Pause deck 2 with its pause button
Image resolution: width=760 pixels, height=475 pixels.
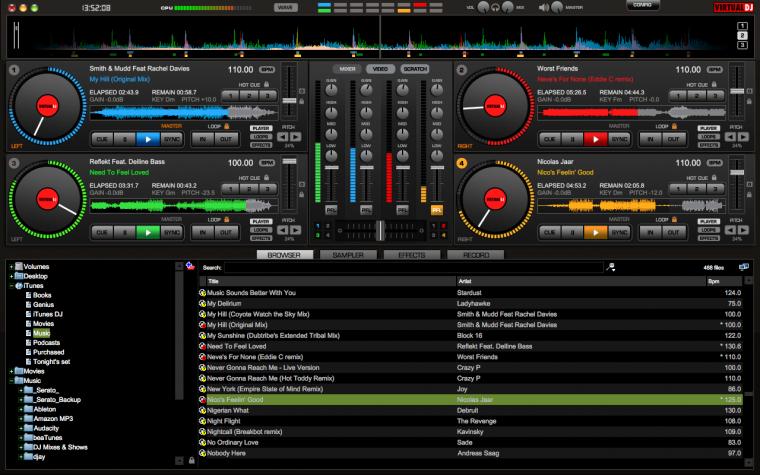[x=572, y=139]
